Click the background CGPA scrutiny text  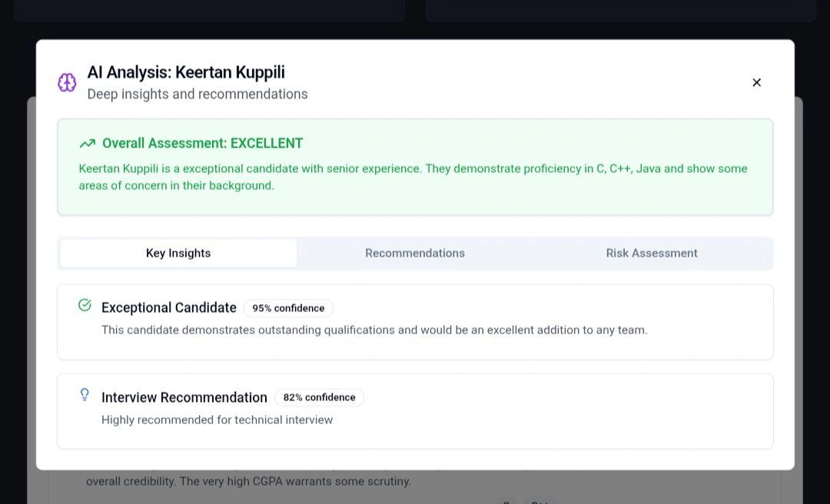[x=248, y=482]
